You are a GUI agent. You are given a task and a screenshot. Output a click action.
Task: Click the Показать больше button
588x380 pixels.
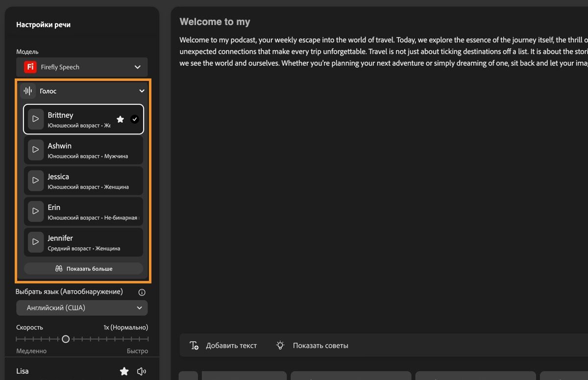(83, 269)
